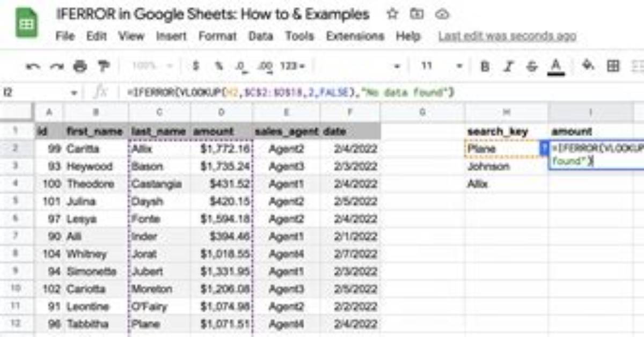Viewport: 644px width, 337px height.
Task: Apply italic formatting
Action: click(508, 66)
